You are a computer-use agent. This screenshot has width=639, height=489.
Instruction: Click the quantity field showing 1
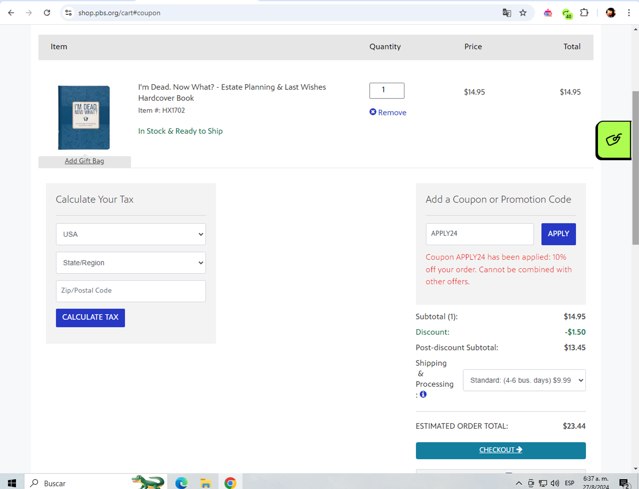(x=387, y=90)
